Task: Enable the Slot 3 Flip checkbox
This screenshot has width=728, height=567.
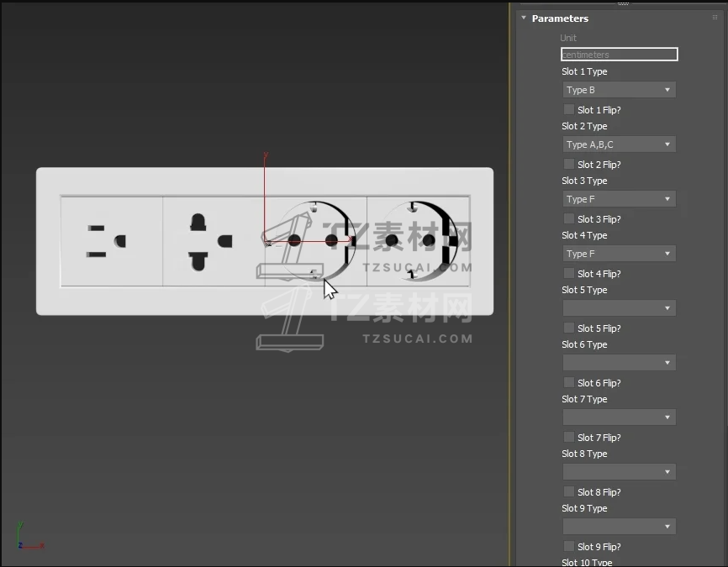Action: pyautogui.click(x=569, y=218)
